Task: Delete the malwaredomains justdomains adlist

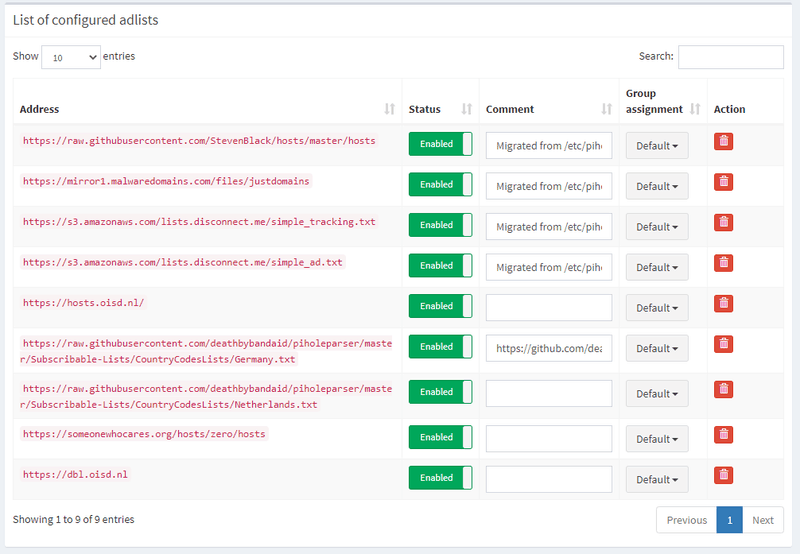Action: click(x=723, y=182)
